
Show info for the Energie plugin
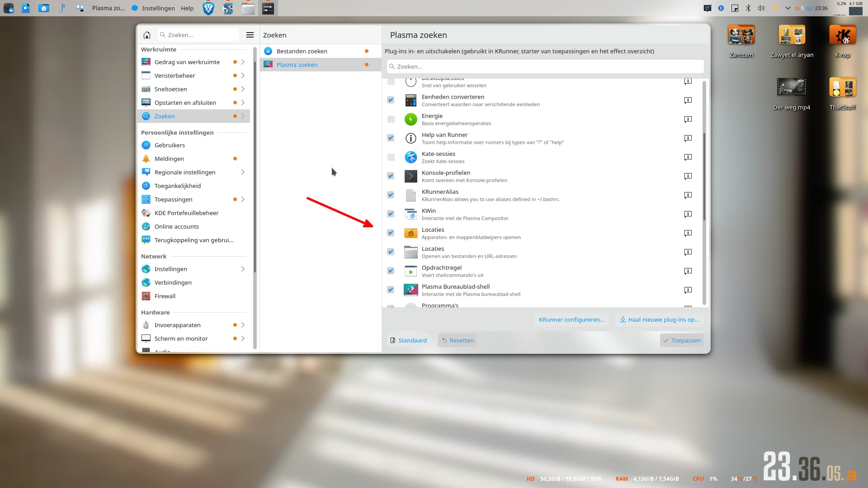pos(688,119)
